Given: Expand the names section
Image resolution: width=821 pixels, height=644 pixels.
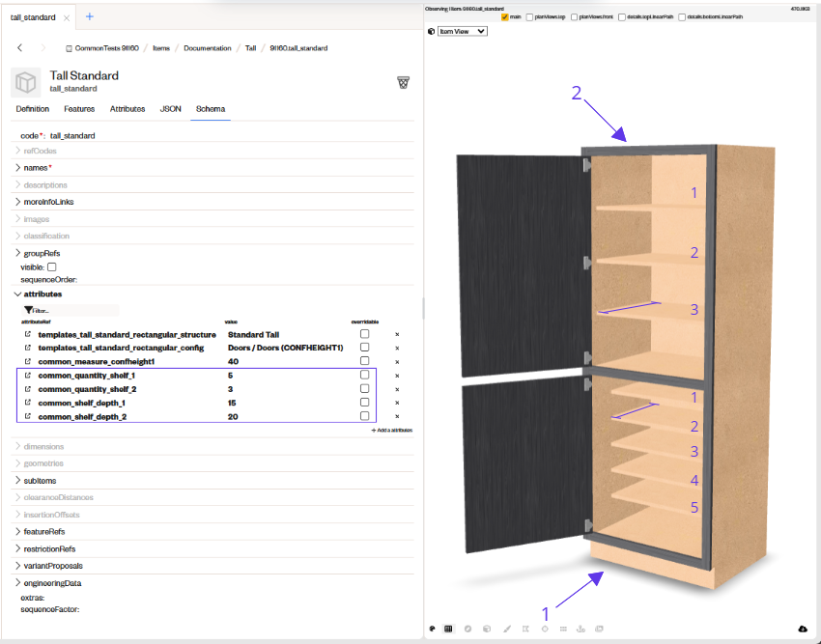Looking at the screenshot, I should 17,168.
